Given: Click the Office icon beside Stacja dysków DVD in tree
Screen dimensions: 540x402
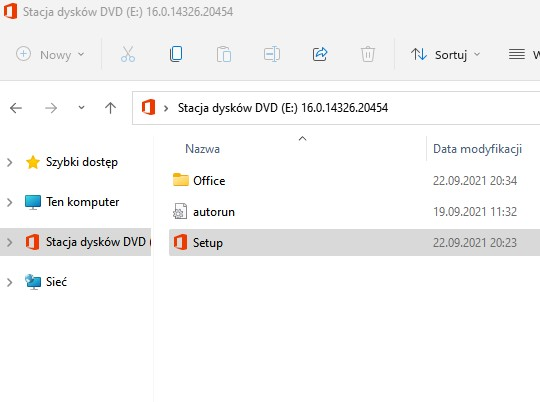Looking at the screenshot, I should (x=32, y=242).
